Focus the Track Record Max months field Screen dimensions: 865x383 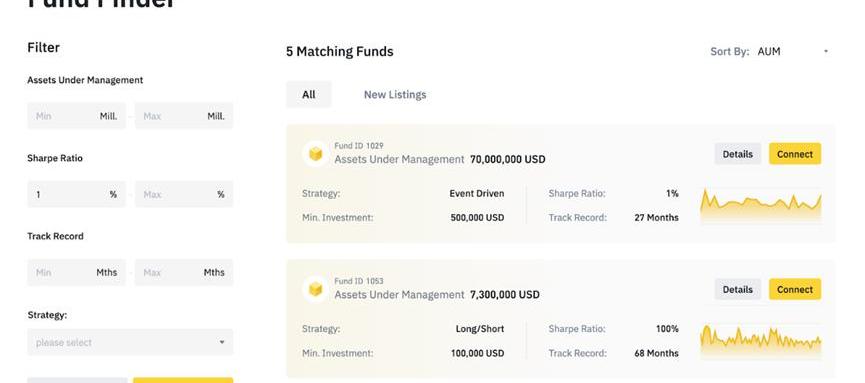coord(184,273)
